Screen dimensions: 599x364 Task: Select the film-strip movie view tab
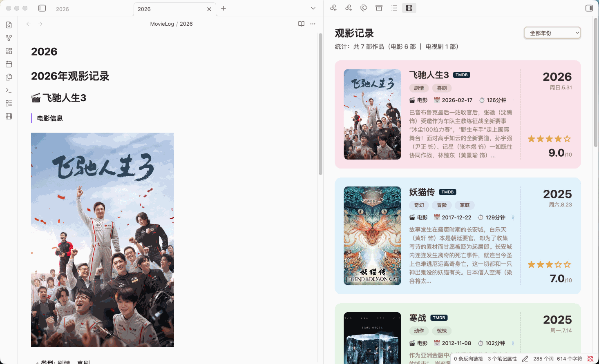(409, 8)
